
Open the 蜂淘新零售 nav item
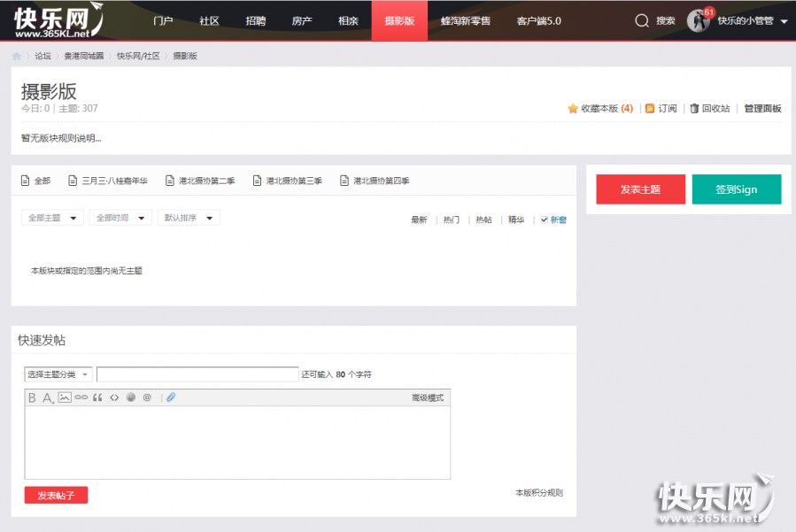466,21
